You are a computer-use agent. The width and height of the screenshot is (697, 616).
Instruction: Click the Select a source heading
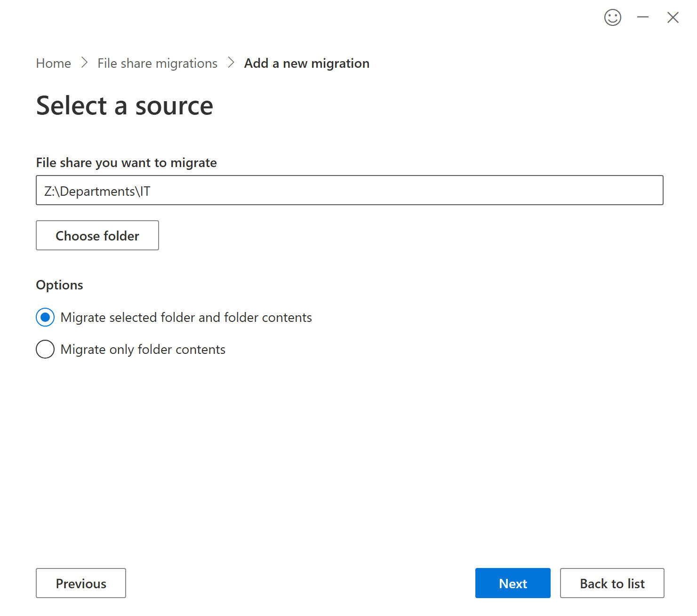point(125,105)
